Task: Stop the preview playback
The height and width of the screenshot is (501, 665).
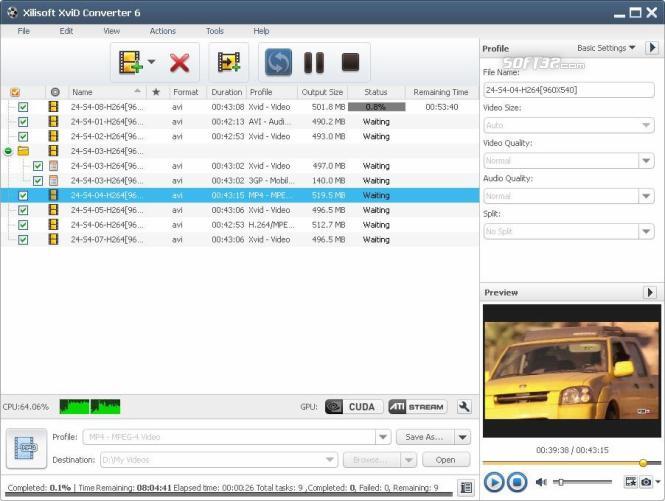Action: [517, 482]
